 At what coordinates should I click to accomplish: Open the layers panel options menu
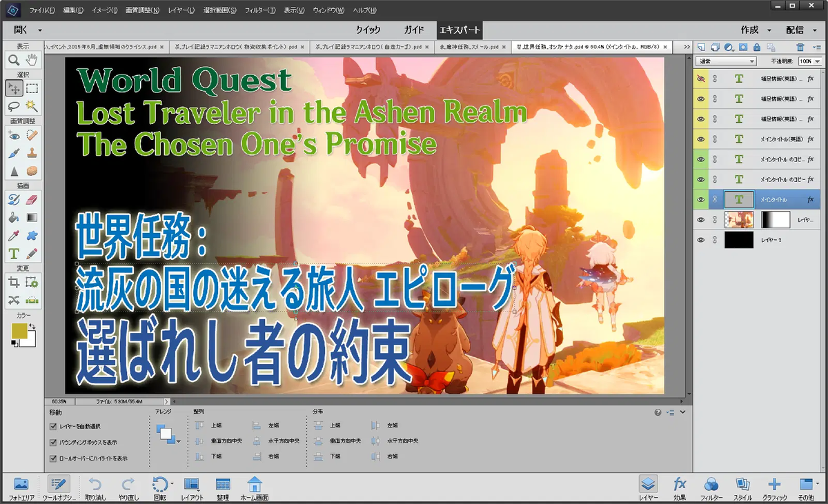pos(816,47)
